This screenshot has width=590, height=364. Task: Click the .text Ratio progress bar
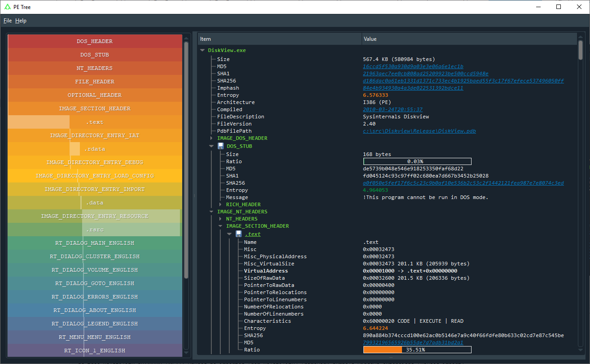[417, 349]
